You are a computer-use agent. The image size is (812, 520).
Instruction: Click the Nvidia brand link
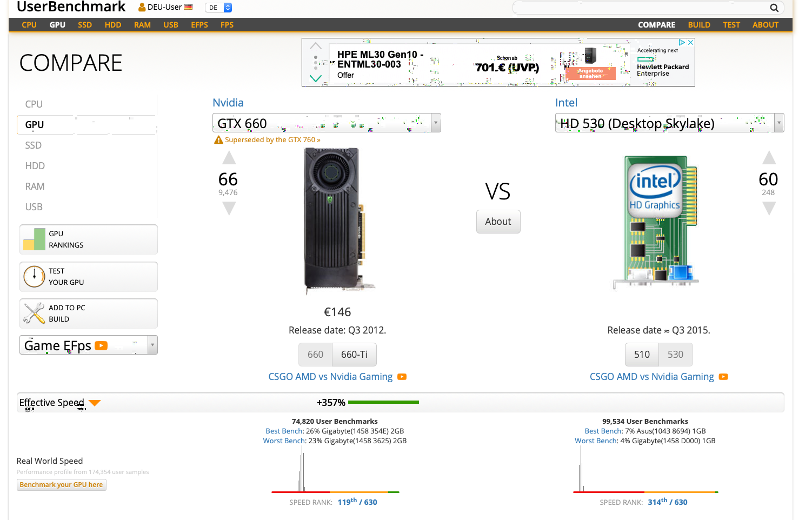point(228,103)
